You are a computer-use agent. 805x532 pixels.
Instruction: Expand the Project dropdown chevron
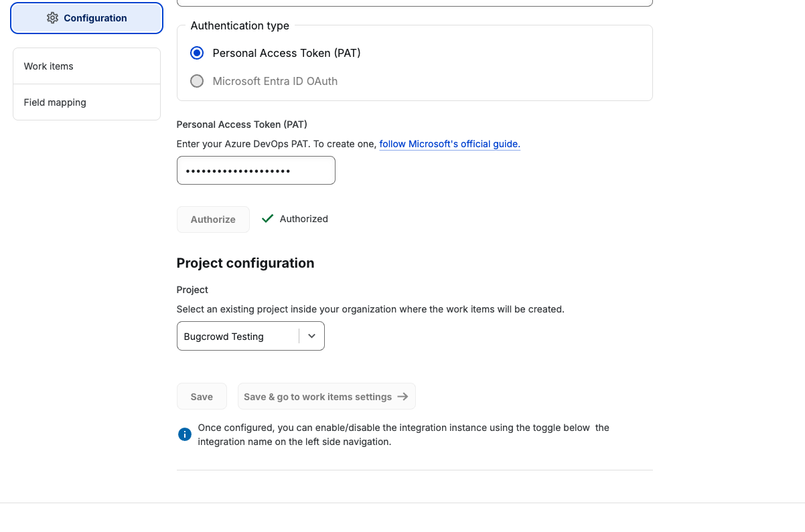(x=311, y=337)
